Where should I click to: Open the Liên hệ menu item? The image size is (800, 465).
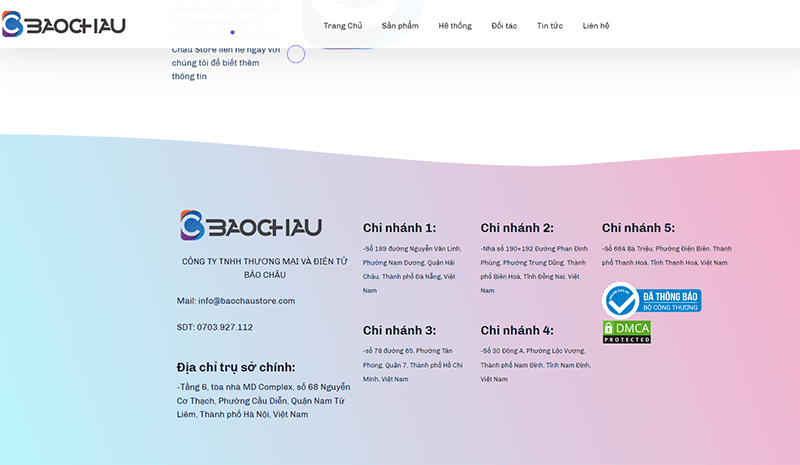tap(596, 26)
